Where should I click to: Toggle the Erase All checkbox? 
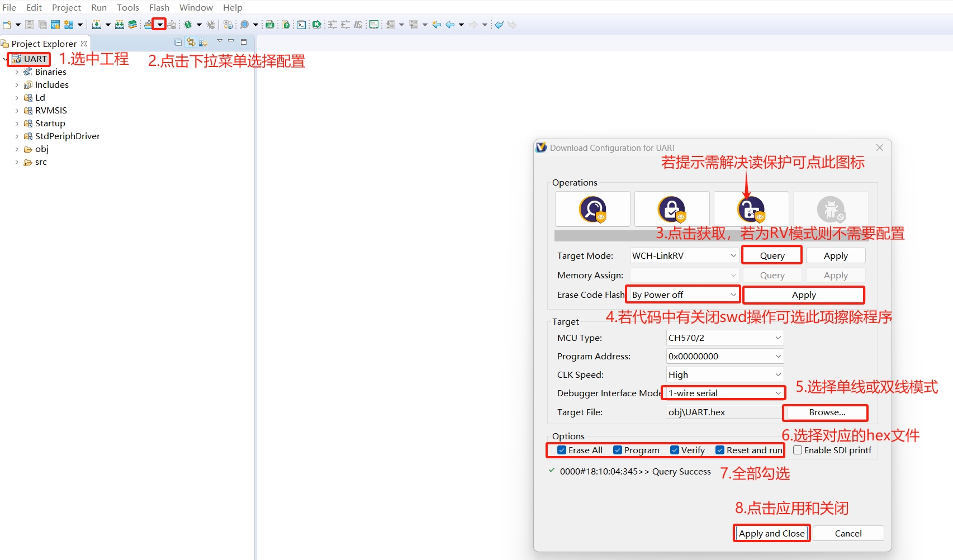coord(562,450)
